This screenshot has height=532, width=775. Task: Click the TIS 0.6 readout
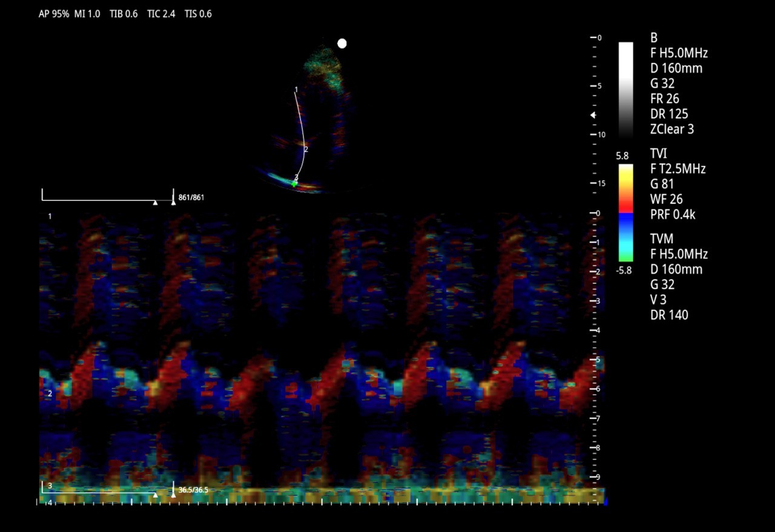[x=198, y=13]
